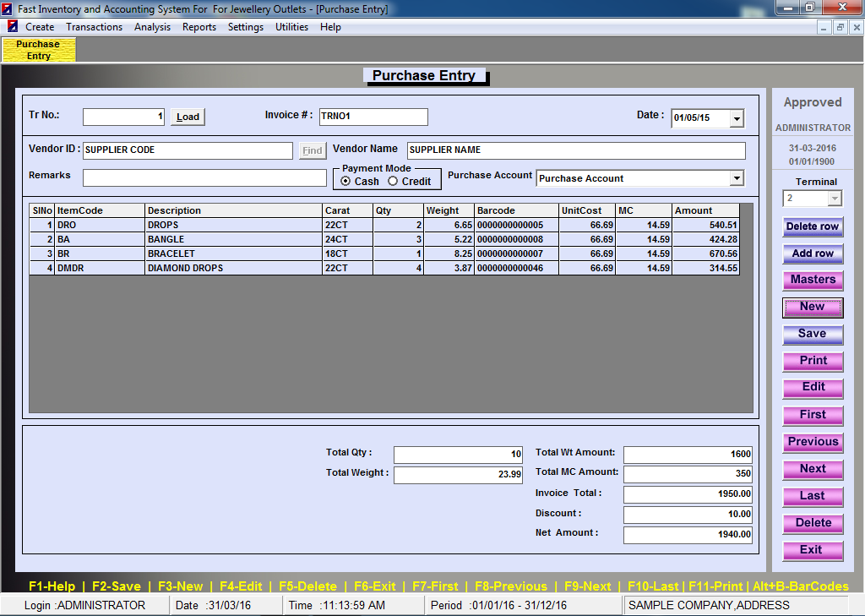Expand the Purchase Account dropdown
Viewport: 865px width, 616px height.
737,178
